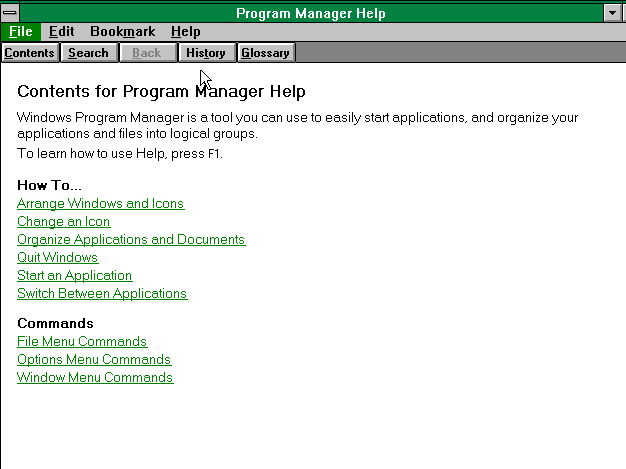626x469 pixels.
Task: View the Switch Between Applications topic
Action: click(x=101, y=294)
